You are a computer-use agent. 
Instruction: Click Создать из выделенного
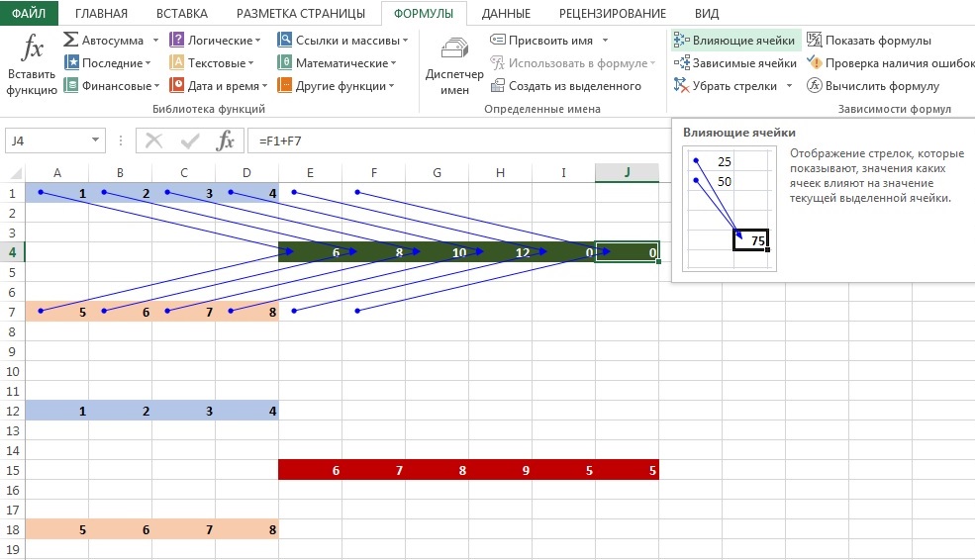click(566, 86)
